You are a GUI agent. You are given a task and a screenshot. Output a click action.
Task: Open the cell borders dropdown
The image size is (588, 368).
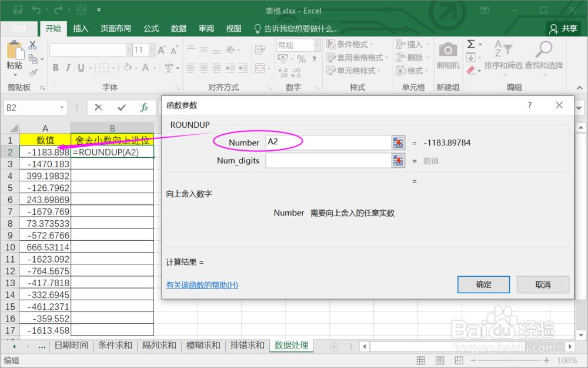click(x=113, y=68)
